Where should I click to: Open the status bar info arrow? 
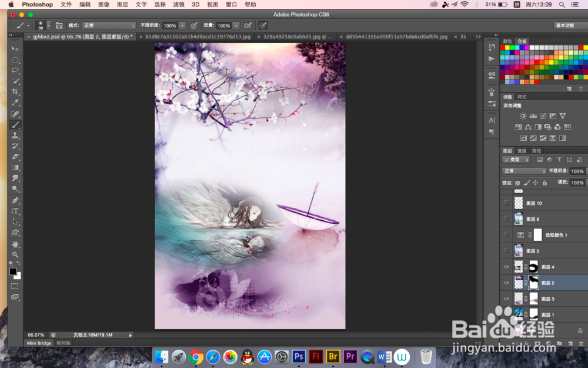(x=131, y=335)
